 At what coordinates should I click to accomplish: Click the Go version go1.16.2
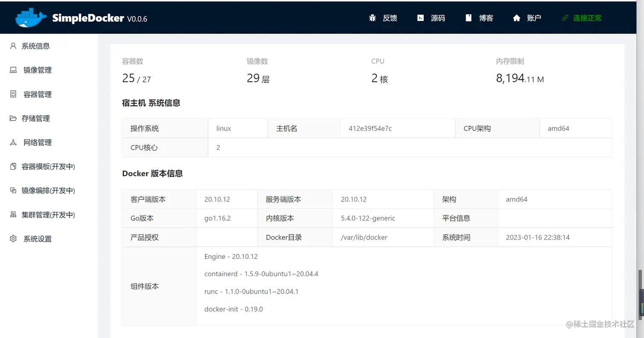click(x=217, y=218)
